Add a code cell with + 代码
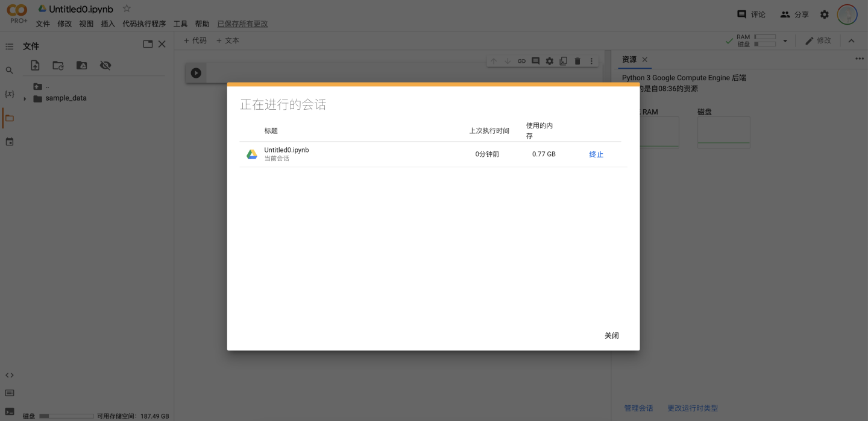 (x=195, y=40)
